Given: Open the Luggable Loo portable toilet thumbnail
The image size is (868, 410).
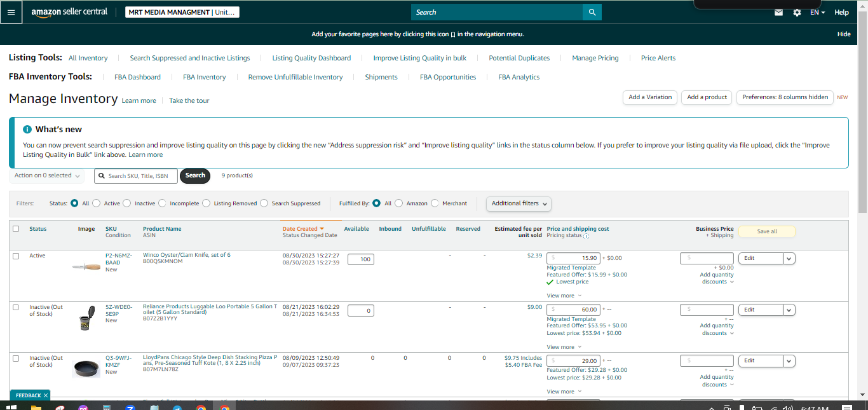Looking at the screenshot, I should [x=86, y=318].
